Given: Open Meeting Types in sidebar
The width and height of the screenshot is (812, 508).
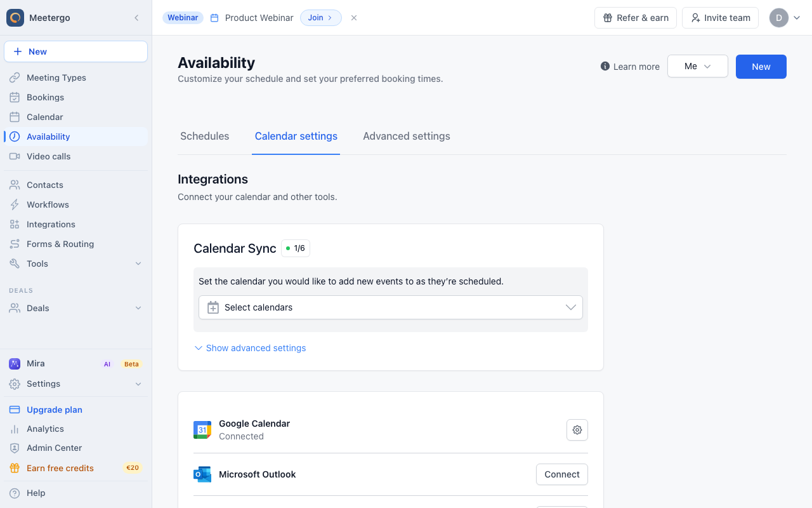Looking at the screenshot, I should [x=75, y=77].
